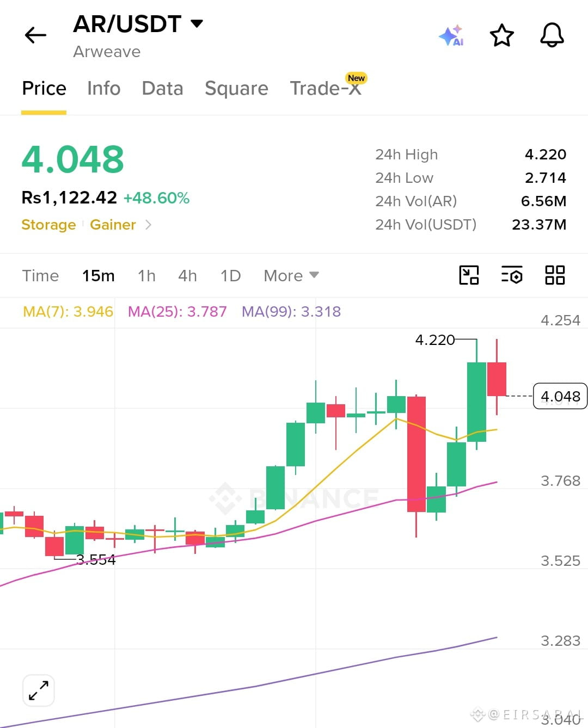Select the 1D timeframe
This screenshot has height=728, width=588.
(230, 276)
